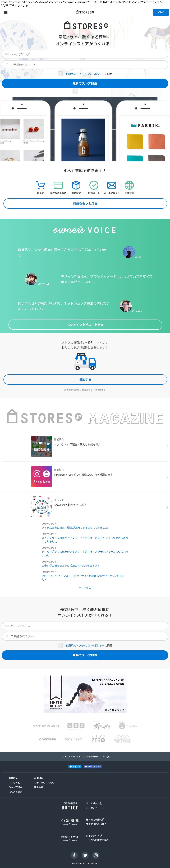The height and width of the screenshot is (868, 170).
Task: Open the hamburger menu icon
Action: (x=5, y=12)
